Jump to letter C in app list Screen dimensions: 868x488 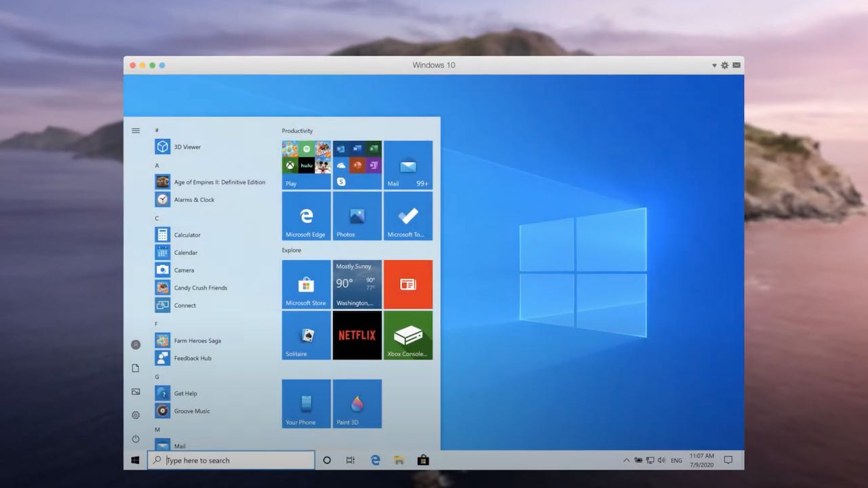(x=157, y=218)
